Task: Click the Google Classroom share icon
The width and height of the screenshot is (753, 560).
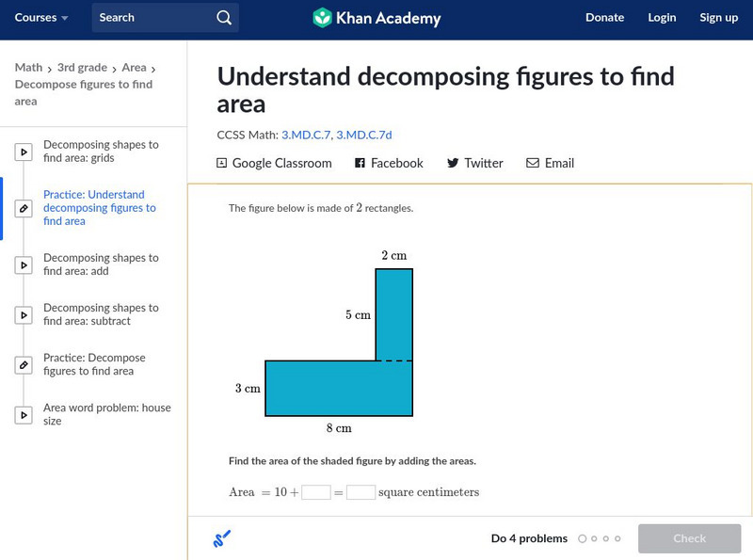Action: click(x=222, y=163)
